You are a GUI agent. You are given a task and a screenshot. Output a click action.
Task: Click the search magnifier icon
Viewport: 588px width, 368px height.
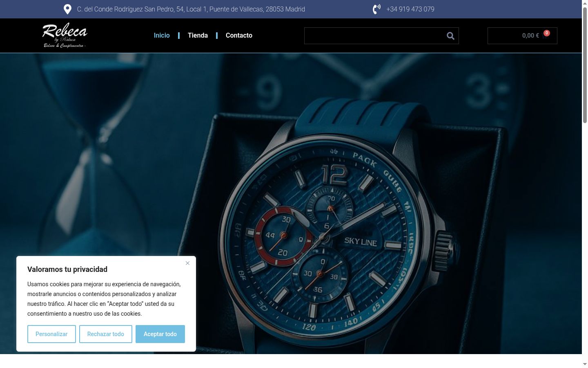point(450,36)
